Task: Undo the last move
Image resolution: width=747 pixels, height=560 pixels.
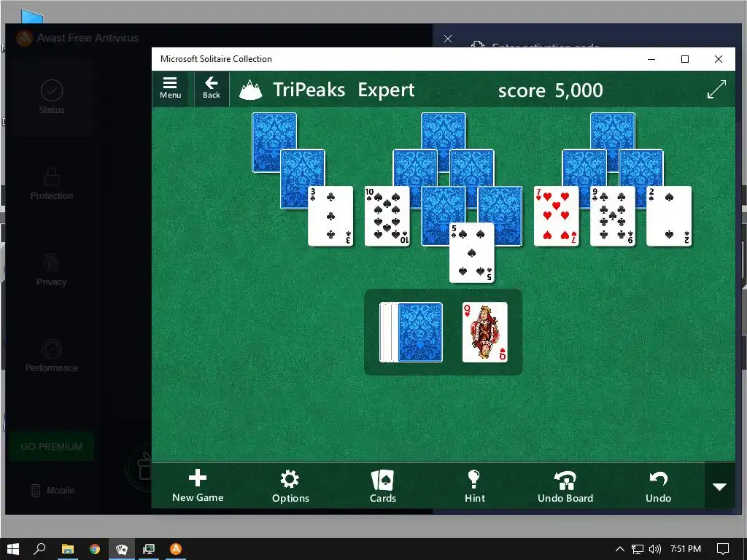Action: 659,486
